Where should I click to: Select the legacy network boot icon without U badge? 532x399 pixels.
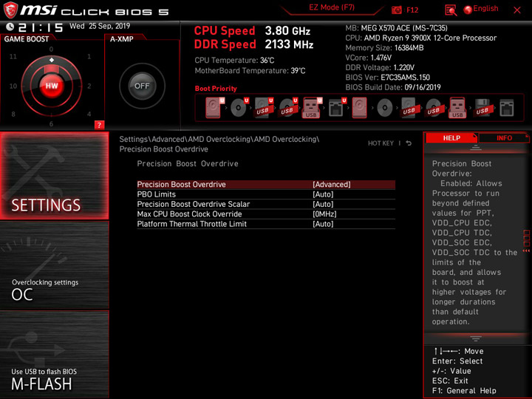[507, 108]
